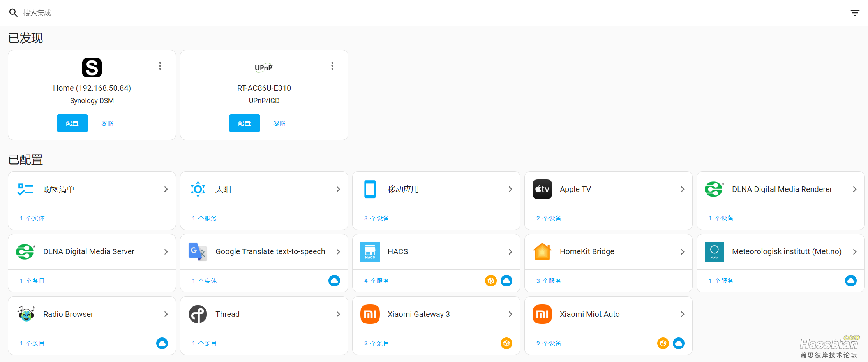Screen dimensions: 868x362
Task: Open 3 个服务 link under HomeKit Bridge
Action: pyautogui.click(x=549, y=281)
